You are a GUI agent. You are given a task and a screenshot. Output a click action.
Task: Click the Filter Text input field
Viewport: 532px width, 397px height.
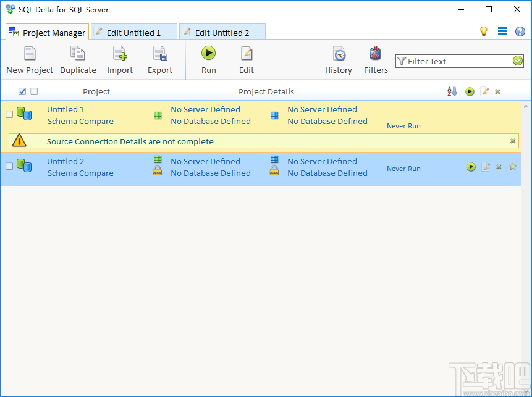(x=457, y=61)
